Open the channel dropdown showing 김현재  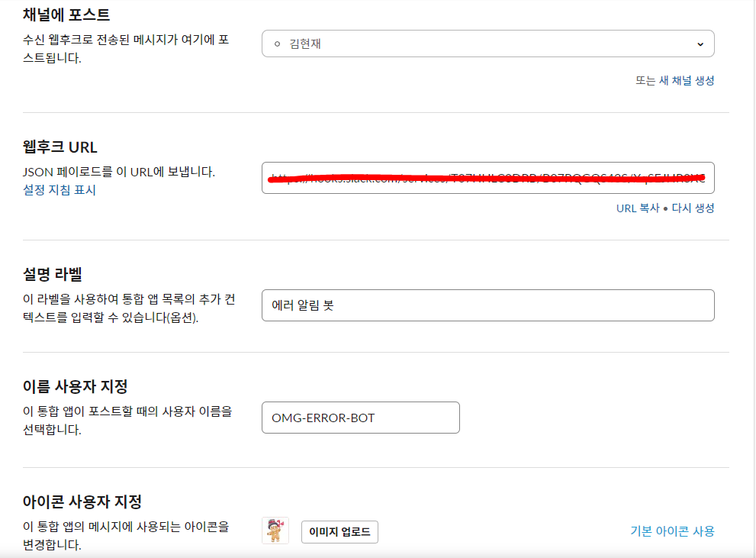(x=487, y=44)
